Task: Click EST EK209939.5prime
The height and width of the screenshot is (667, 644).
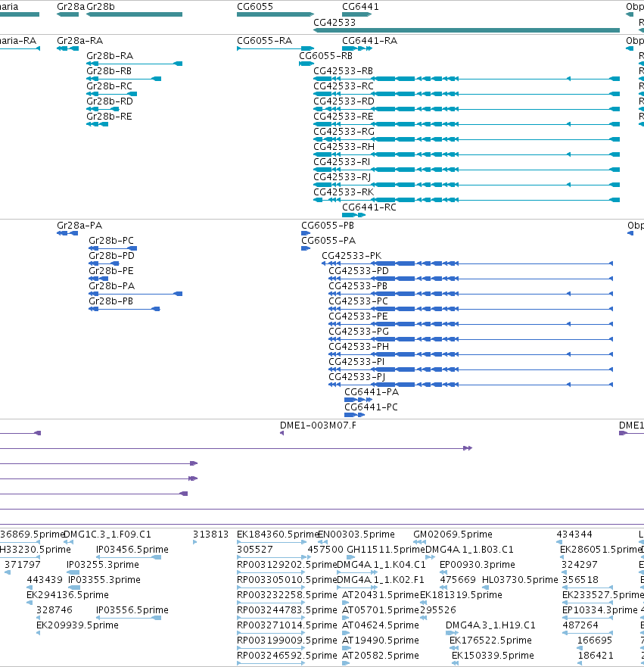Action: [39, 633]
